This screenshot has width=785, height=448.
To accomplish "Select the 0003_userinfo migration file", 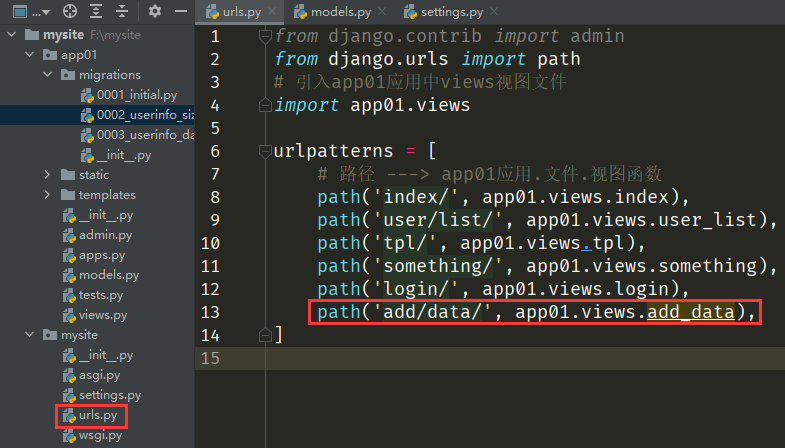I will point(137,135).
